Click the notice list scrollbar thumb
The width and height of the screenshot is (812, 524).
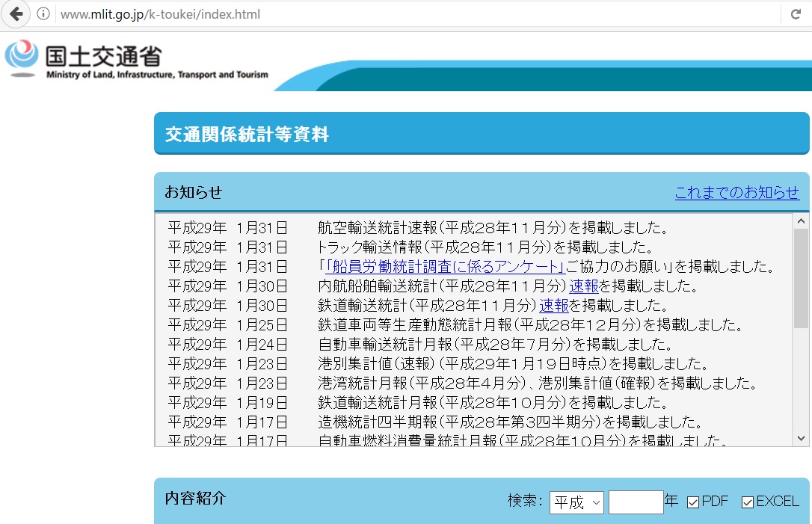point(801,277)
